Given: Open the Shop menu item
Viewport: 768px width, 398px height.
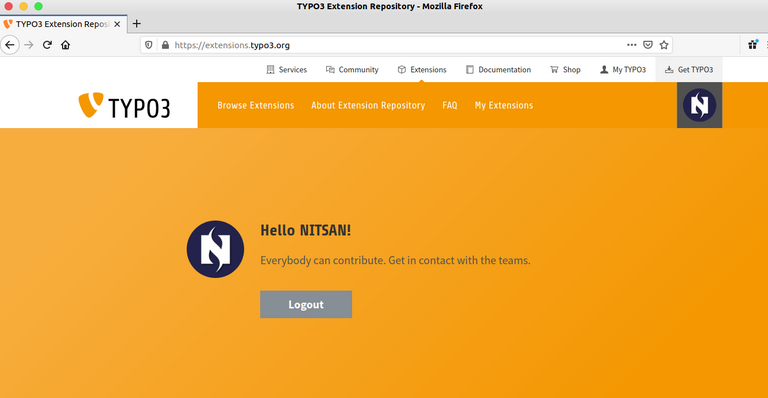Looking at the screenshot, I should click(565, 70).
